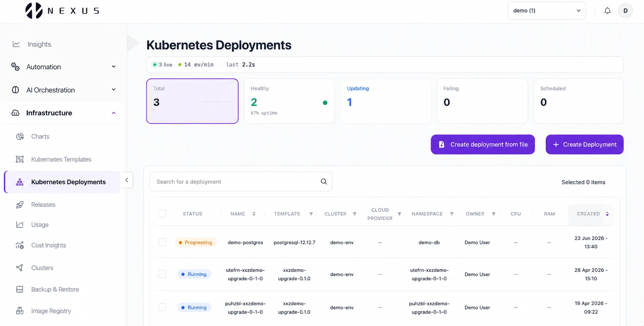Click the Kubernetes Templates icon
Viewport: 644px width, 326px height.
point(20,159)
